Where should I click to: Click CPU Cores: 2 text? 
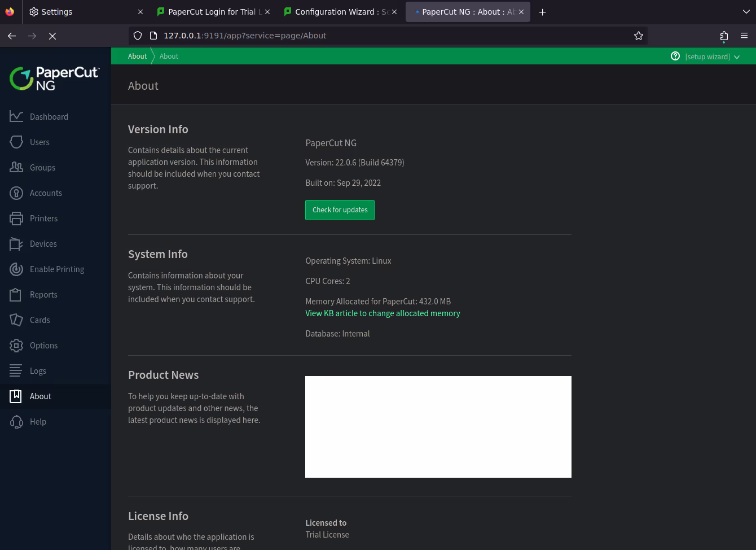click(328, 281)
